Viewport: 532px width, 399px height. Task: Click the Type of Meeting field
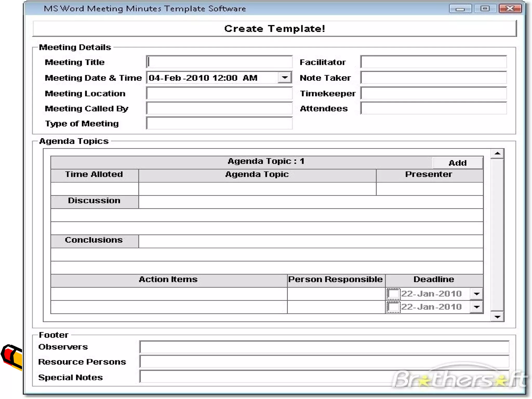[x=219, y=123]
